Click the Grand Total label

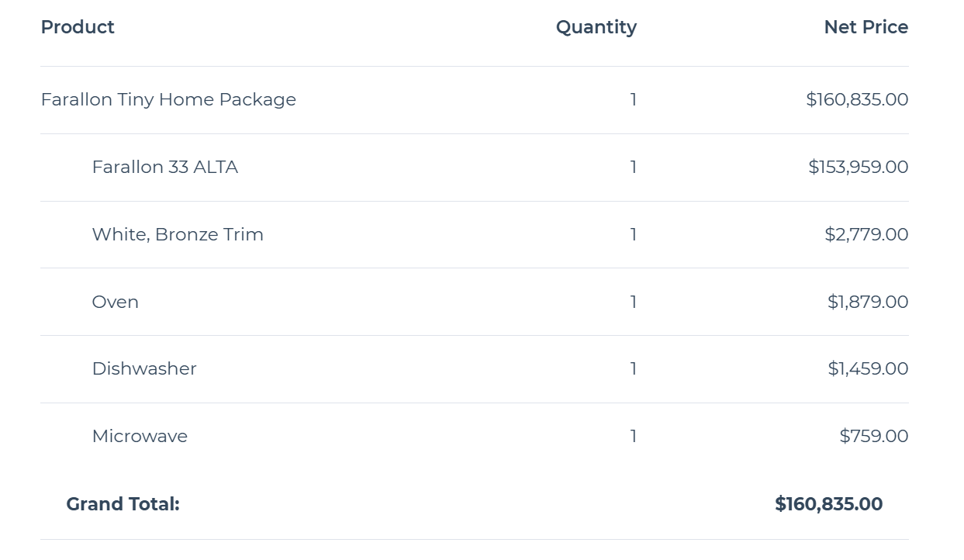pos(123,504)
